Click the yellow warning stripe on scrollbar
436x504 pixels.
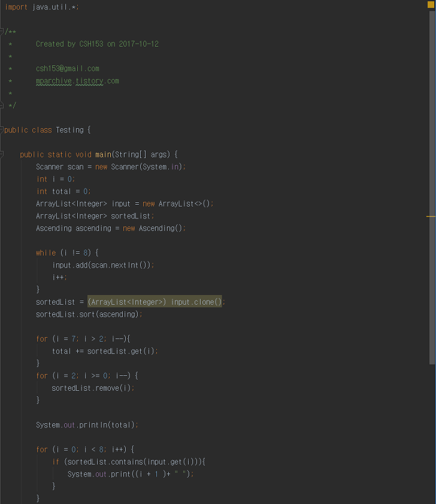point(430,217)
